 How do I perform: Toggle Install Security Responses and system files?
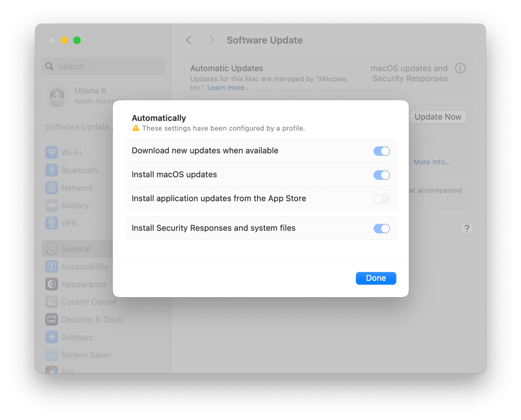click(381, 228)
